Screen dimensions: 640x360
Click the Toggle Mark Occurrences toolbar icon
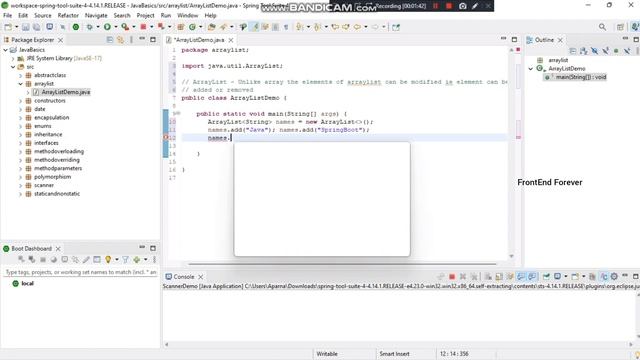(x=255, y=27)
